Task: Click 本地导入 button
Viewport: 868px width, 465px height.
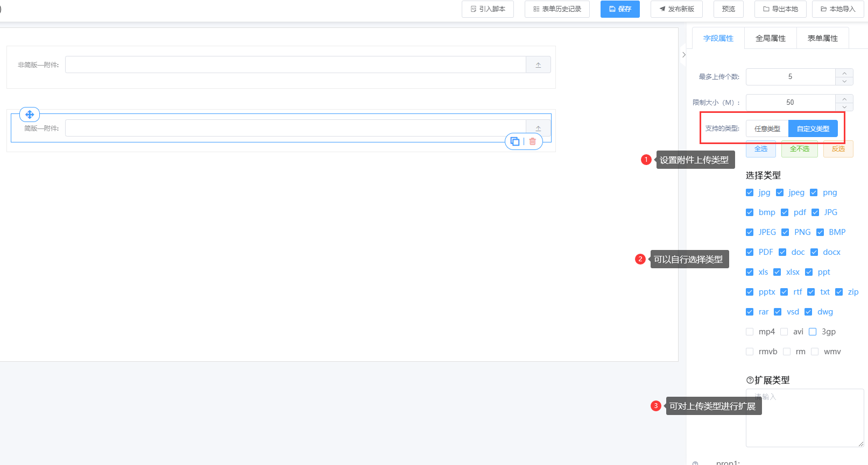Action: (x=838, y=9)
